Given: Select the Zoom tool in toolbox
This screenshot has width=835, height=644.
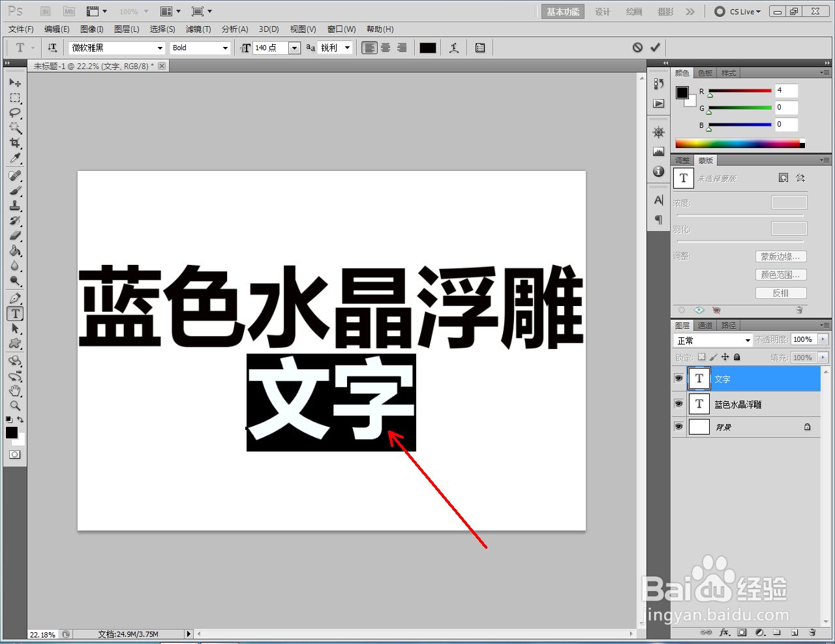Looking at the screenshot, I should coord(15,406).
